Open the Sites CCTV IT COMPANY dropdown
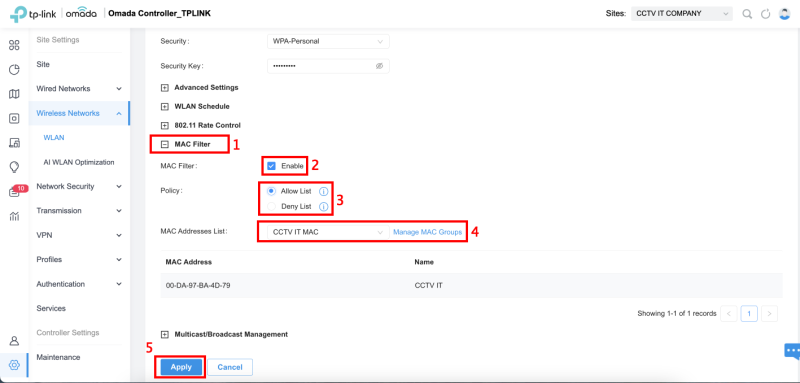 [x=682, y=14]
